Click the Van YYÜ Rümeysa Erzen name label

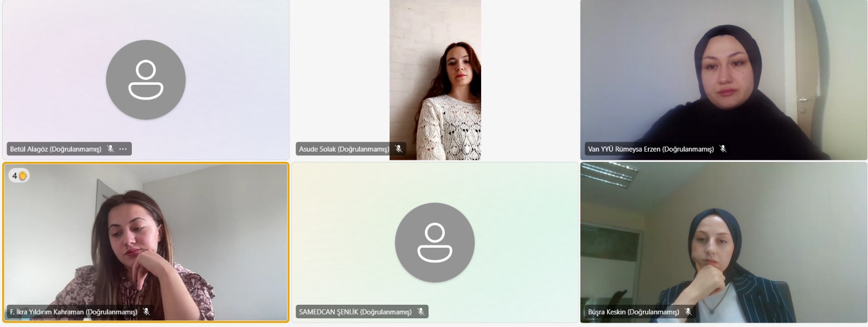click(x=650, y=149)
